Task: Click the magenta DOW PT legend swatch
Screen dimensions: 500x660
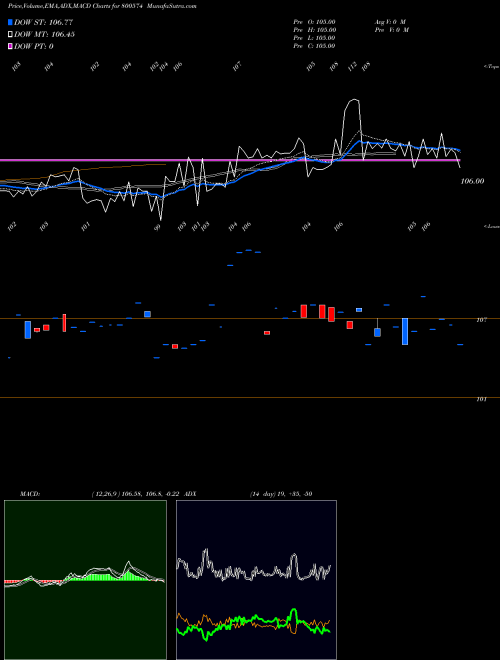Action: (11, 46)
